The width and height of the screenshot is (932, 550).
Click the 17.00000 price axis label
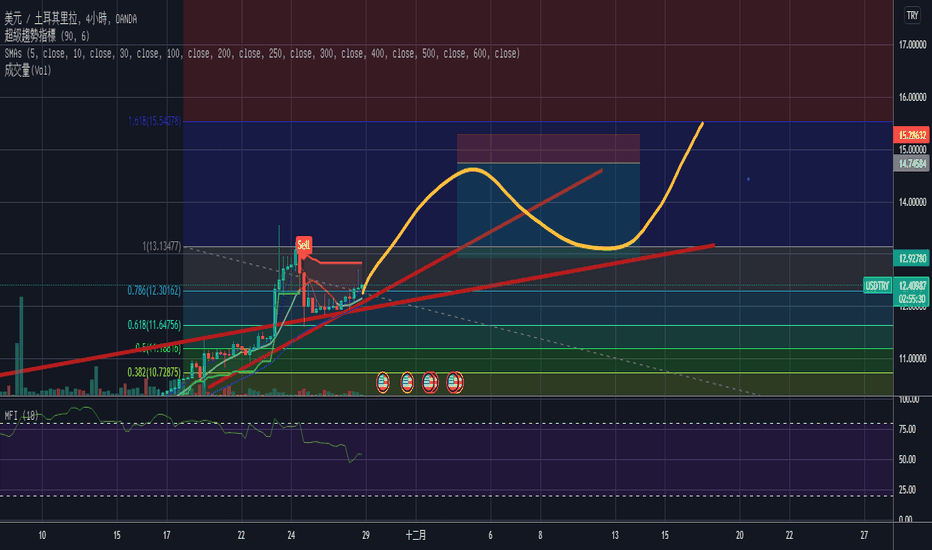pyautogui.click(x=912, y=45)
